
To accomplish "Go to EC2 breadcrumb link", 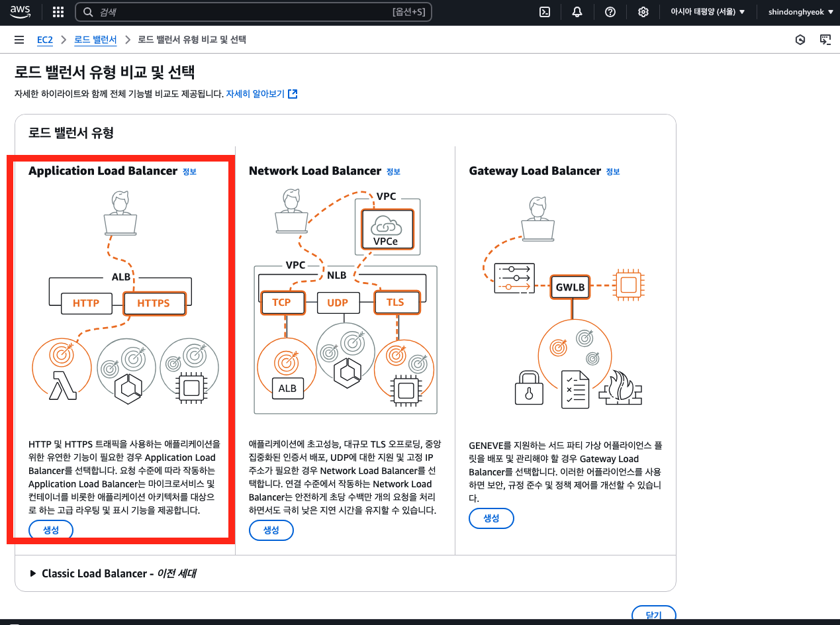I will point(44,40).
